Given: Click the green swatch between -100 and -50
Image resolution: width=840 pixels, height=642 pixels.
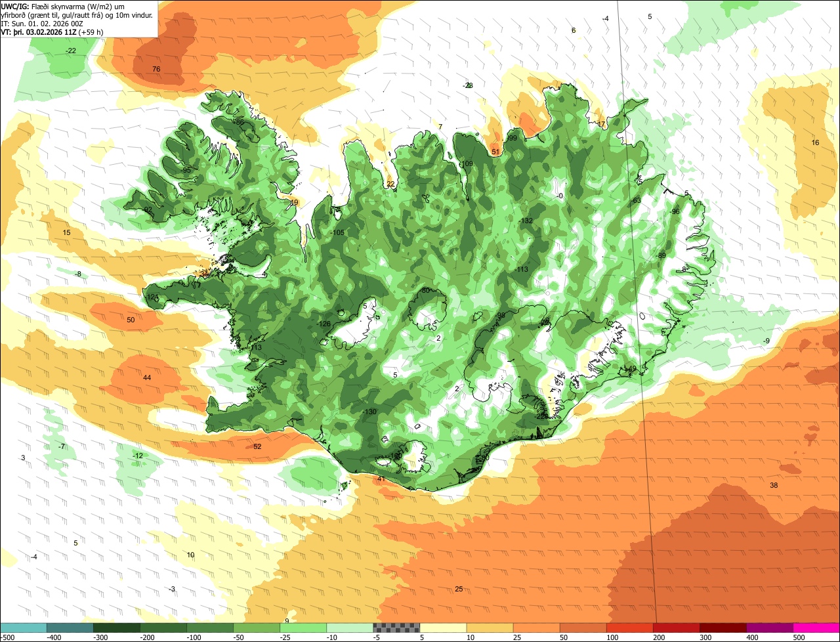Looking at the screenshot, I should pos(210,628).
